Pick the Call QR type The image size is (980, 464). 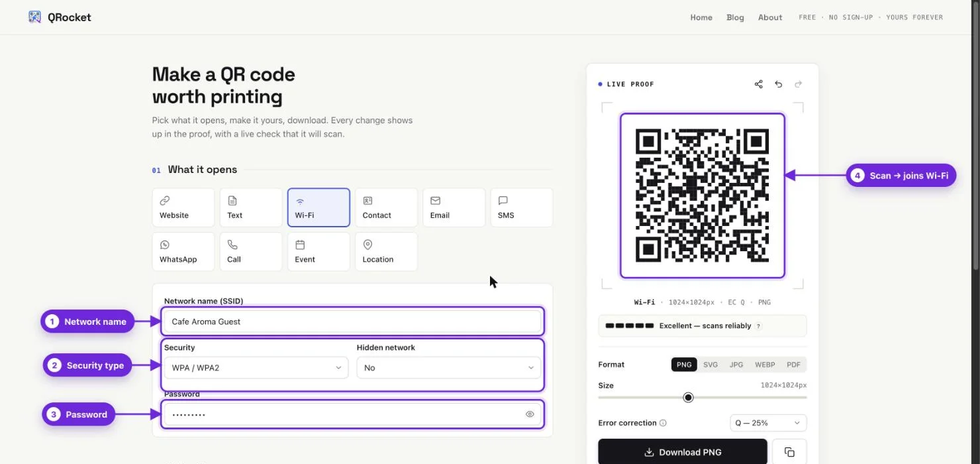pos(251,251)
